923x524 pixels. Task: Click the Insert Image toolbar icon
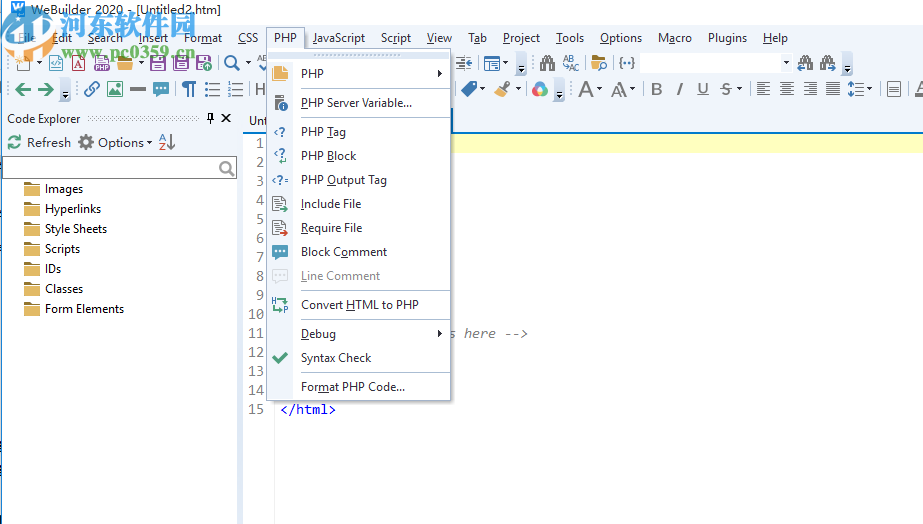pos(115,89)
